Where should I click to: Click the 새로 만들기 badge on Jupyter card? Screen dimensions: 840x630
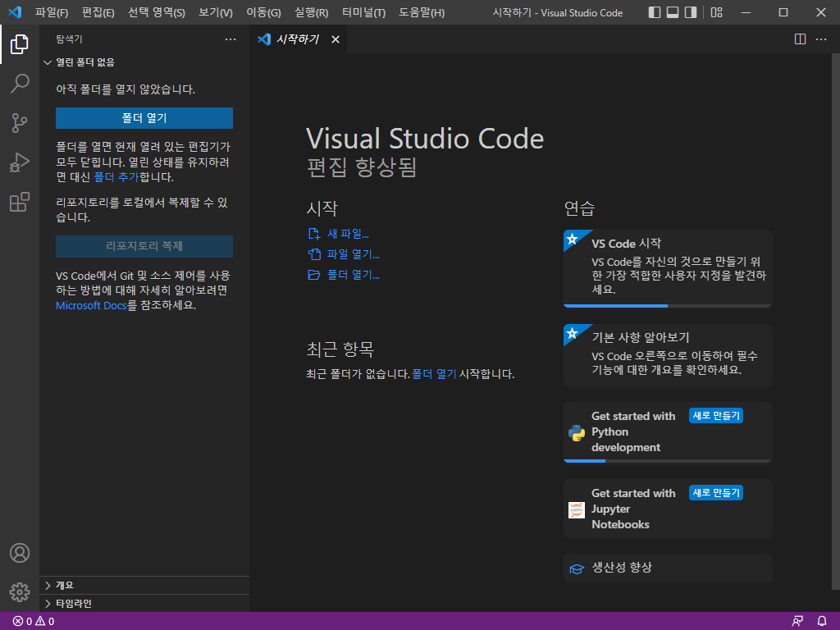[715, 493]
